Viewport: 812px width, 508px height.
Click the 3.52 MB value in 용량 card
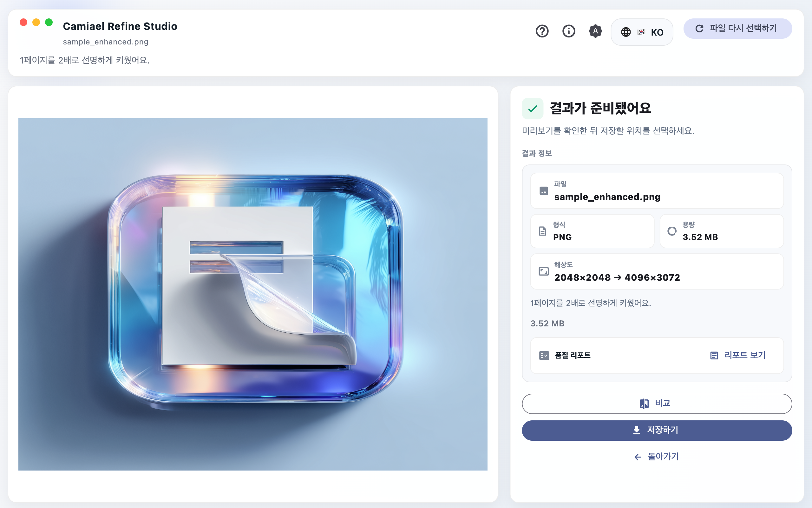[x=700, y=237]
